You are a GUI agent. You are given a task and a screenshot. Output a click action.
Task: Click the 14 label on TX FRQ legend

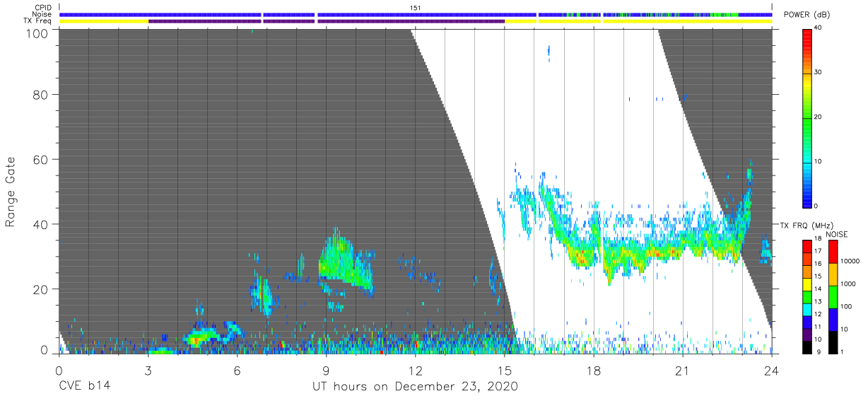point(818,289)
